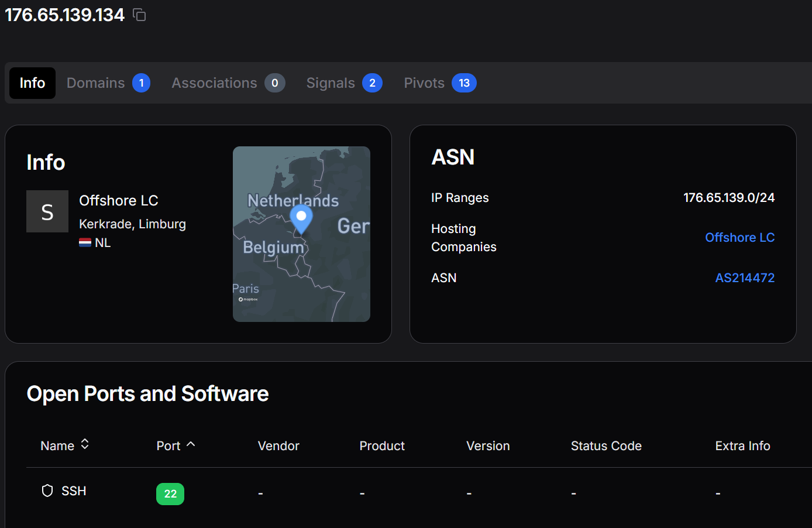Screen dimensions: 812x528
Task: Open Offshore LC hosting company link
Action: click(739, 238)
